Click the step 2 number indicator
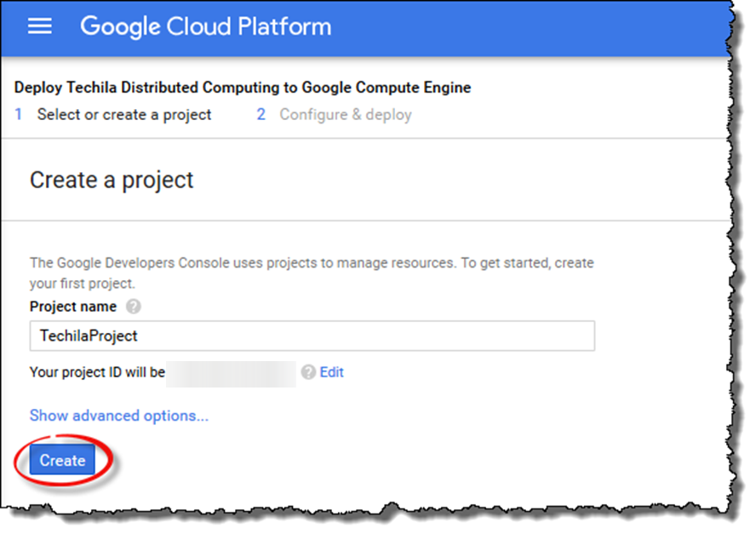The width and height of the screenshot is (756, 534). [x=261, y=114]
